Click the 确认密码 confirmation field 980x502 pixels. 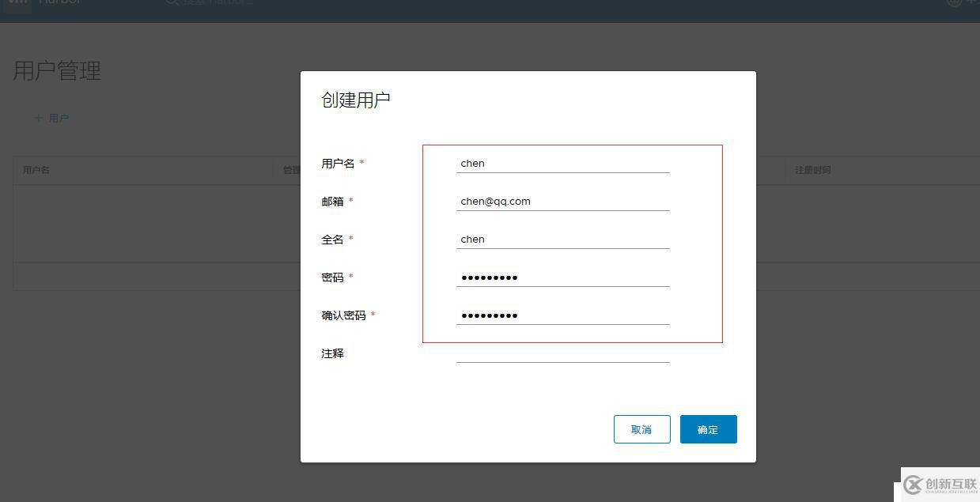(x=562, y=315)
